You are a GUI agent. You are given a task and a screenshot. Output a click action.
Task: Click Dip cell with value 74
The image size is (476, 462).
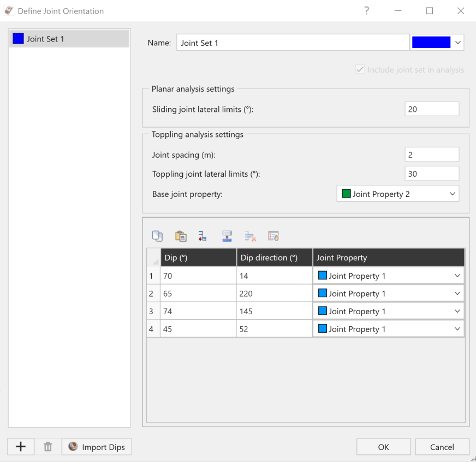[198, 311]
